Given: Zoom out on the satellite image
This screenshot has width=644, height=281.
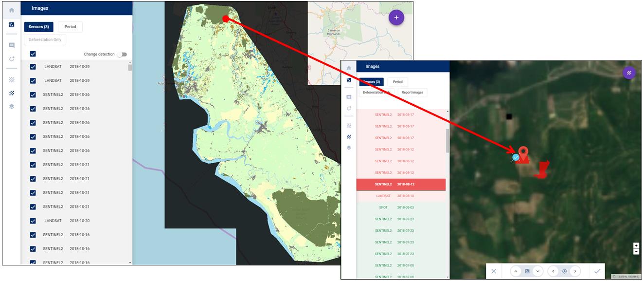Looking at the screenshot, I should (636, 252).
